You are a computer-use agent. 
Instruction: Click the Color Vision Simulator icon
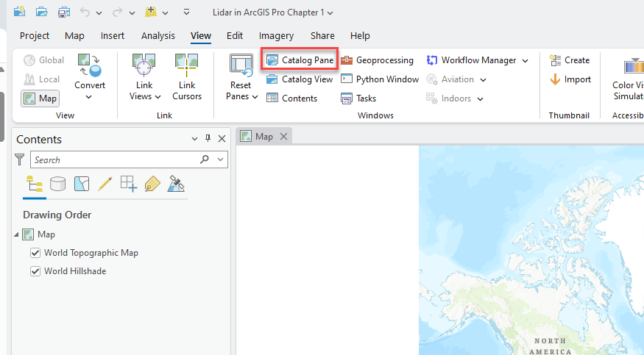[633, 65]
